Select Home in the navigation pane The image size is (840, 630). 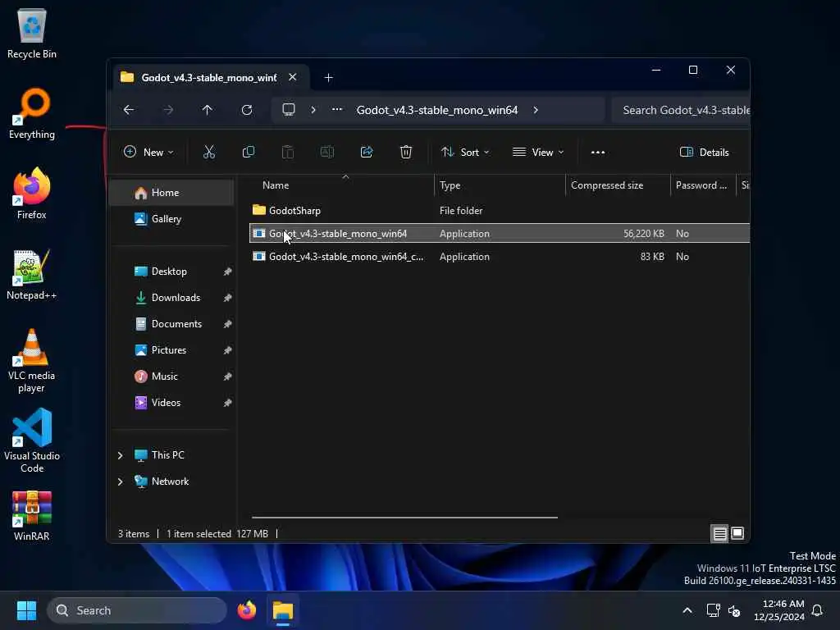coord(172,193)
